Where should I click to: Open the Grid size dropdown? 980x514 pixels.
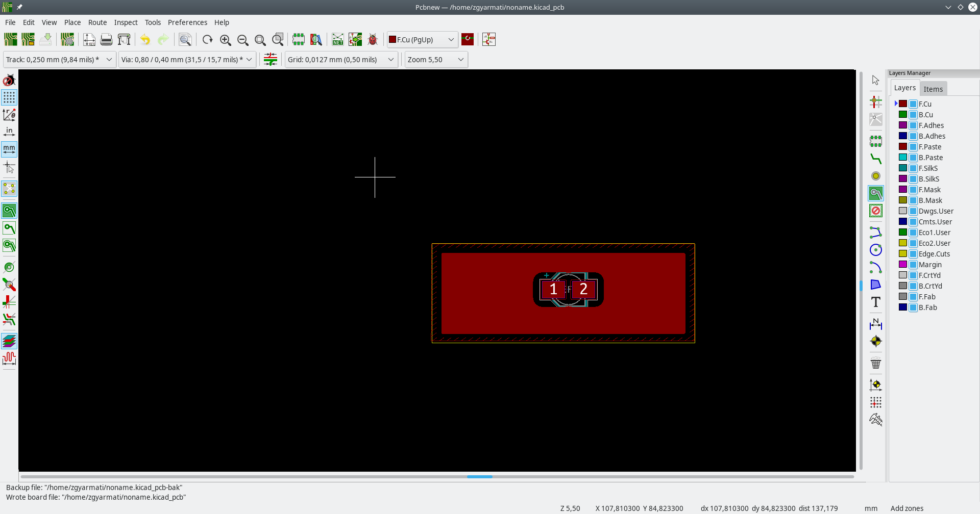click(x=341, y=60)
